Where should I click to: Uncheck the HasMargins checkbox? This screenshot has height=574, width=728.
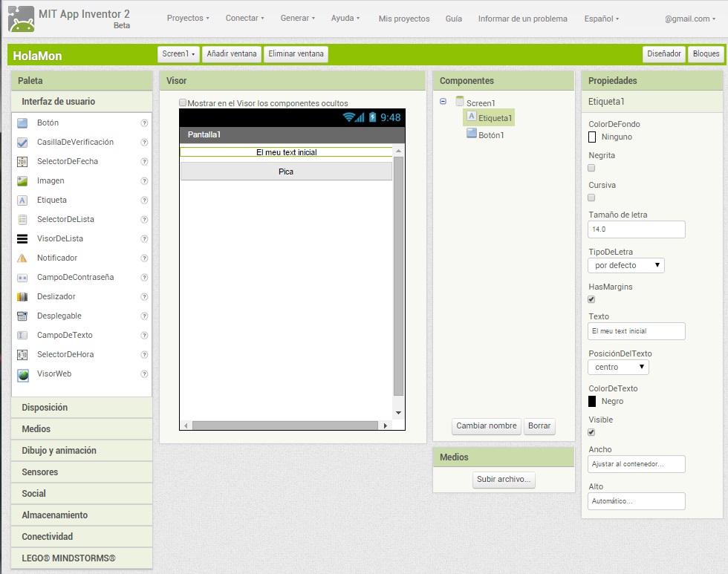pos(591,299)
